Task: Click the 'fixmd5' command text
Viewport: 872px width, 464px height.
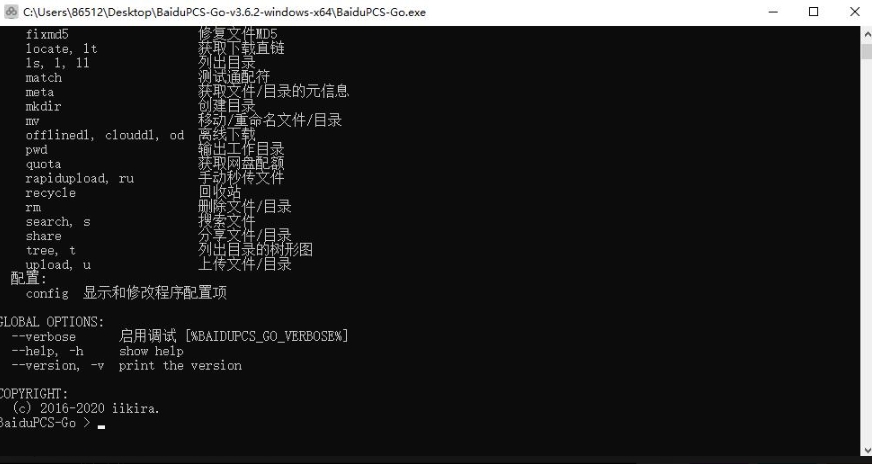Action: point(47,34)
